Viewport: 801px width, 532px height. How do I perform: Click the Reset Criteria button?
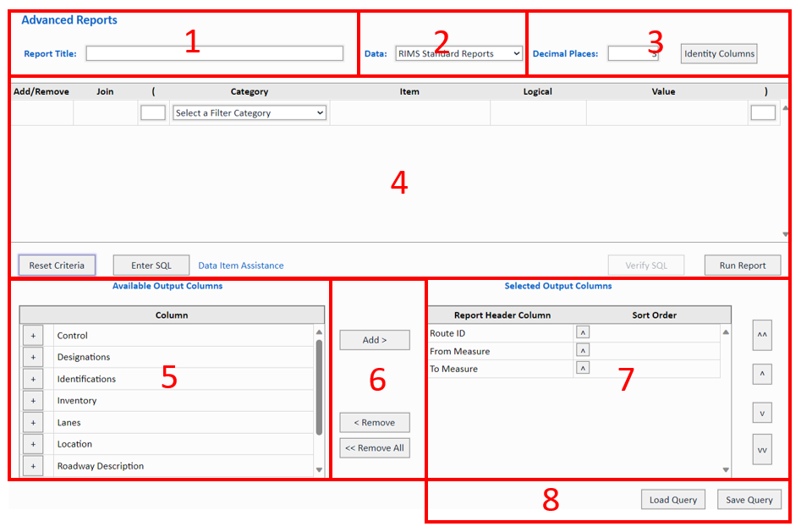(57, 266)
